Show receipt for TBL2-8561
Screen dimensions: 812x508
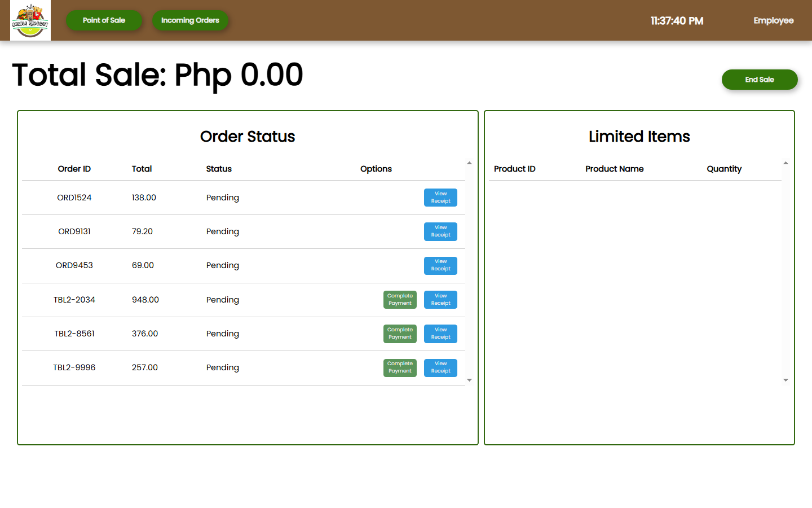click(x=440, y=334)
